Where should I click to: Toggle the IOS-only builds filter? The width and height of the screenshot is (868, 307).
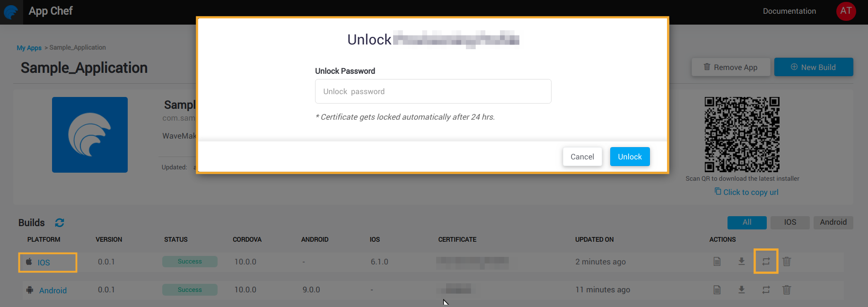pyautogui.click(x=789, y=222)
